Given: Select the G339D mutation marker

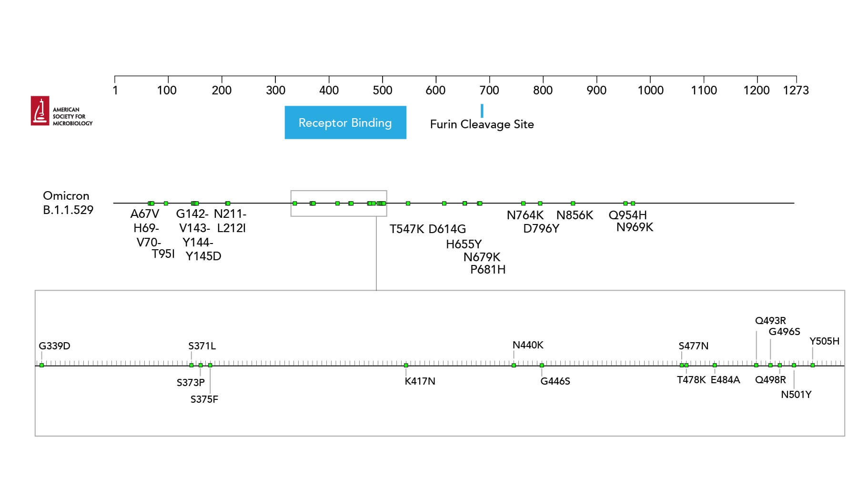Looking at the screenshot, I should 41,366.
